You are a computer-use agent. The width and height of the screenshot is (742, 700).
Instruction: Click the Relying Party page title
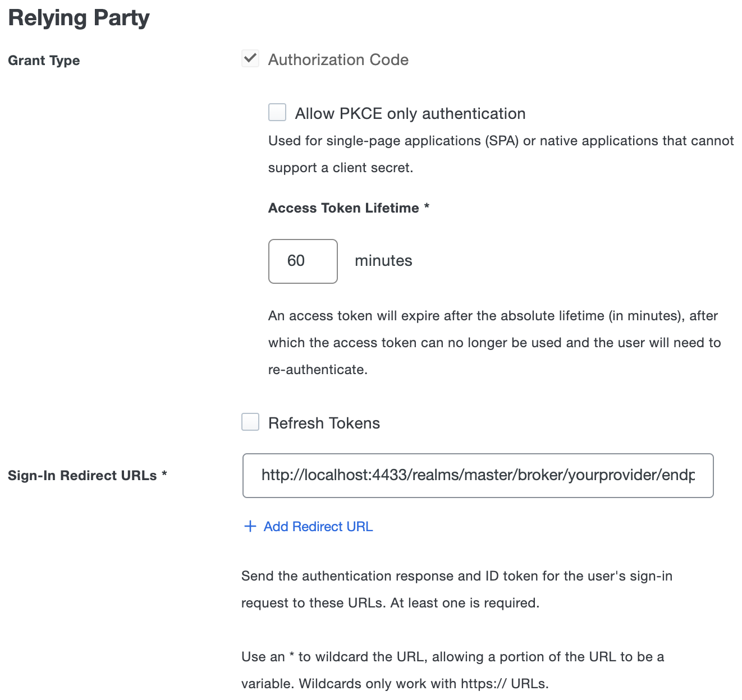(x=78, y=17)
